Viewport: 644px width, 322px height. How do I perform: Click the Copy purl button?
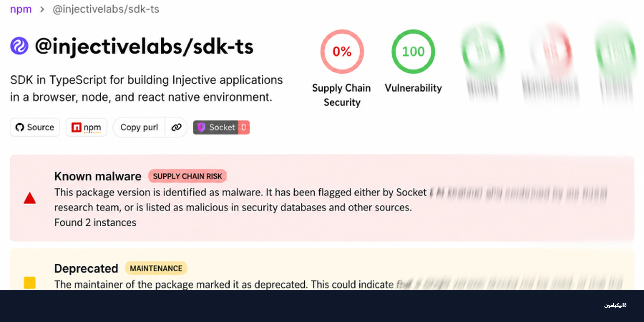click(x=139, y=127)
